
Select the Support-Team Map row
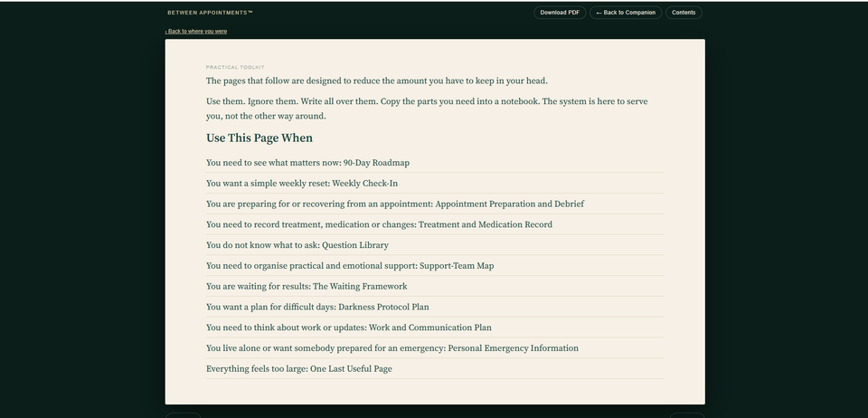pos(435,266)
